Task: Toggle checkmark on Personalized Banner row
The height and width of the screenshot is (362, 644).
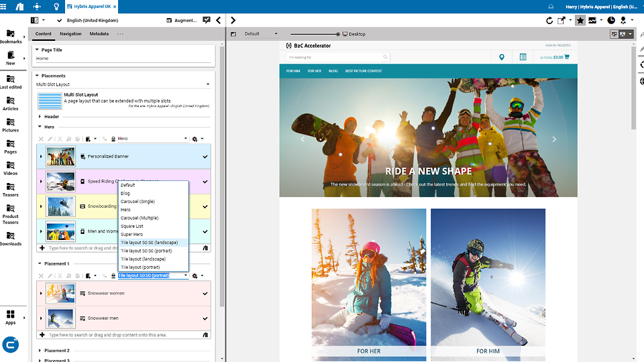Action: (205, 156)
